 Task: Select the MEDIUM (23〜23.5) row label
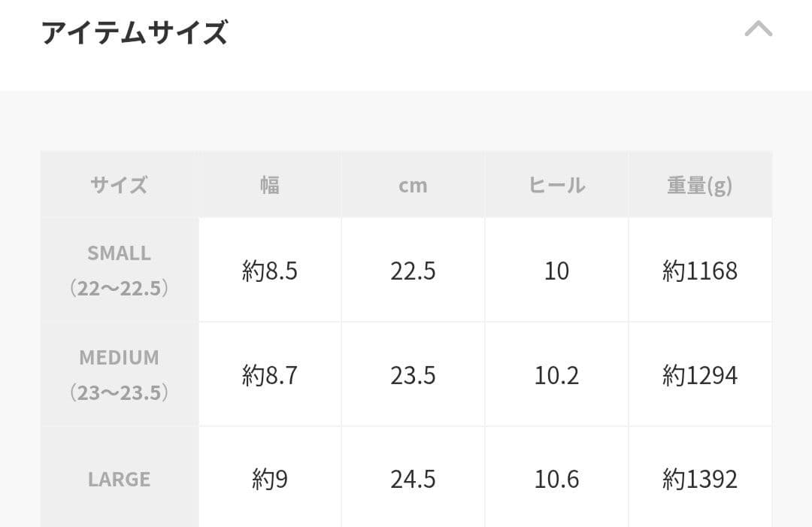click(x=120, y=374)
